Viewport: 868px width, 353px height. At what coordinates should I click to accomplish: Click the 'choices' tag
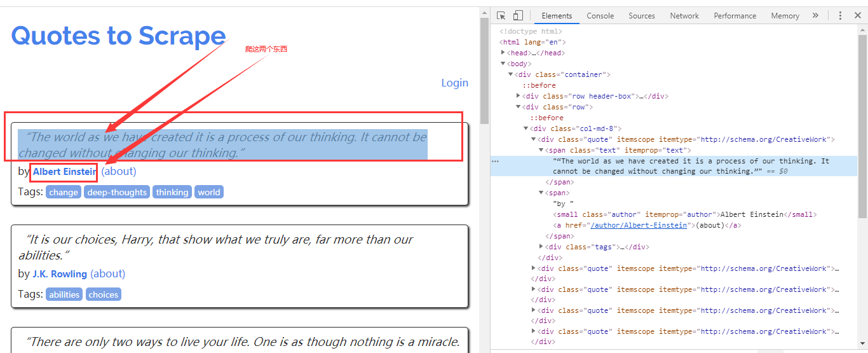104,294
